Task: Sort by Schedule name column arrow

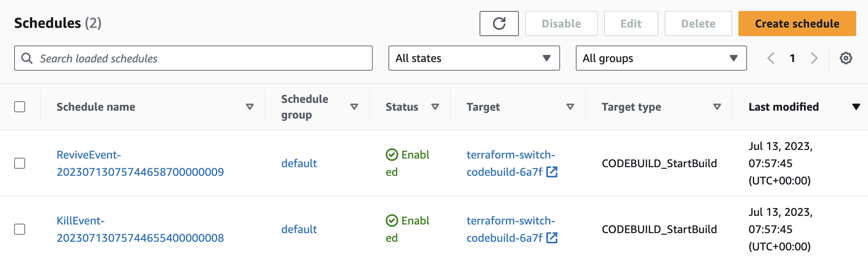Action: click(x=249, y=107)
